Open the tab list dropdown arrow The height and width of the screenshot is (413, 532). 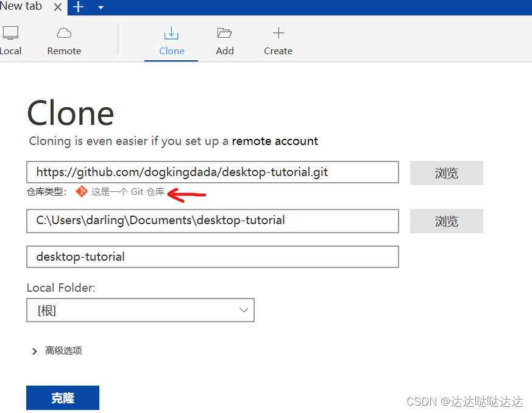pos(101,7)
